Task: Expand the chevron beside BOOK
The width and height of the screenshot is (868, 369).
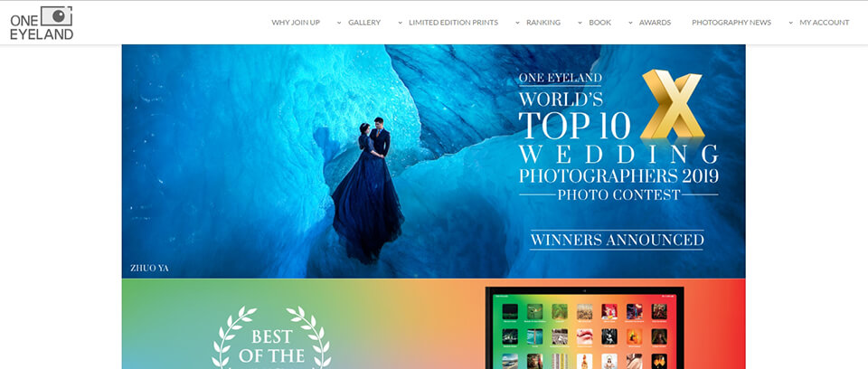Action: (580, 23)
